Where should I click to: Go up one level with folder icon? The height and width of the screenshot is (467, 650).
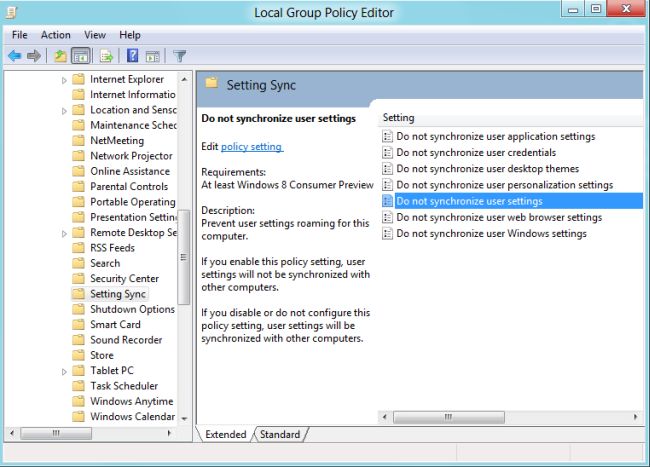coord(61,56)
